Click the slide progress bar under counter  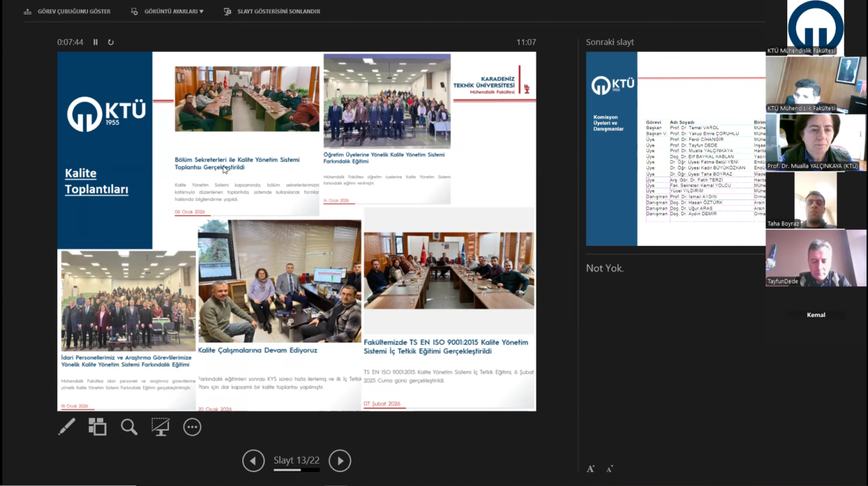[296, 470]
